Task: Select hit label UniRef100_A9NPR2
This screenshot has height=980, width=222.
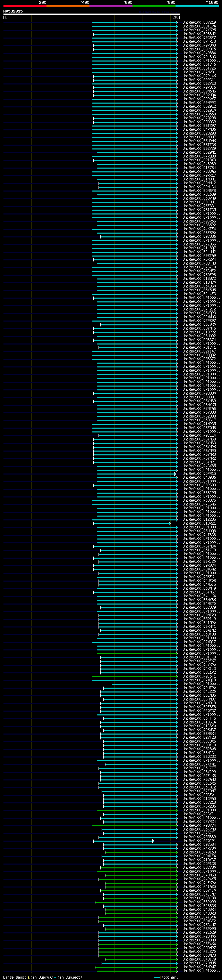Action: pos(199,103)
